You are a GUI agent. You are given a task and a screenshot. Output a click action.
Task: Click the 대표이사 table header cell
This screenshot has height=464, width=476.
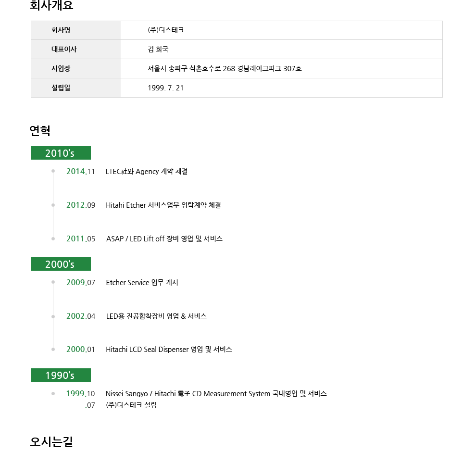(75, 49)
